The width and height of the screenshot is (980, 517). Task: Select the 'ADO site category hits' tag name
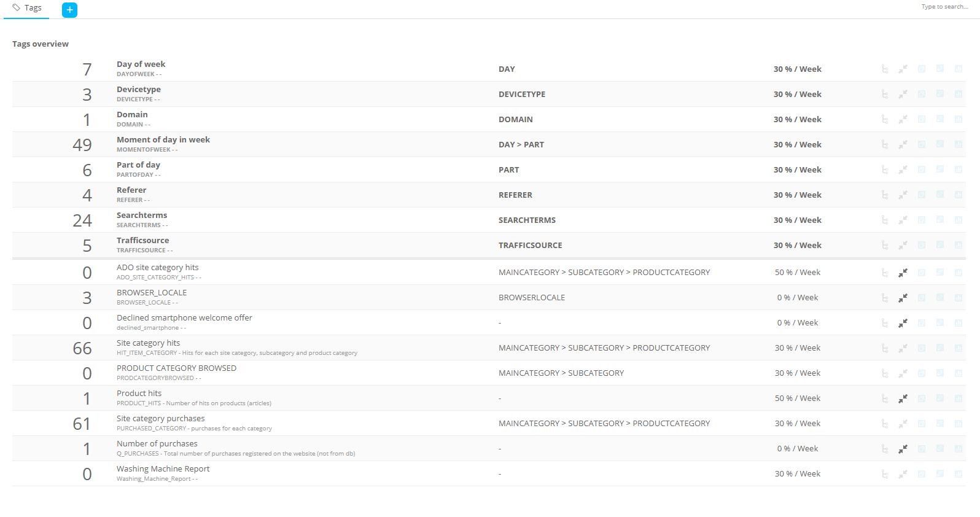[x=158, y=267]
